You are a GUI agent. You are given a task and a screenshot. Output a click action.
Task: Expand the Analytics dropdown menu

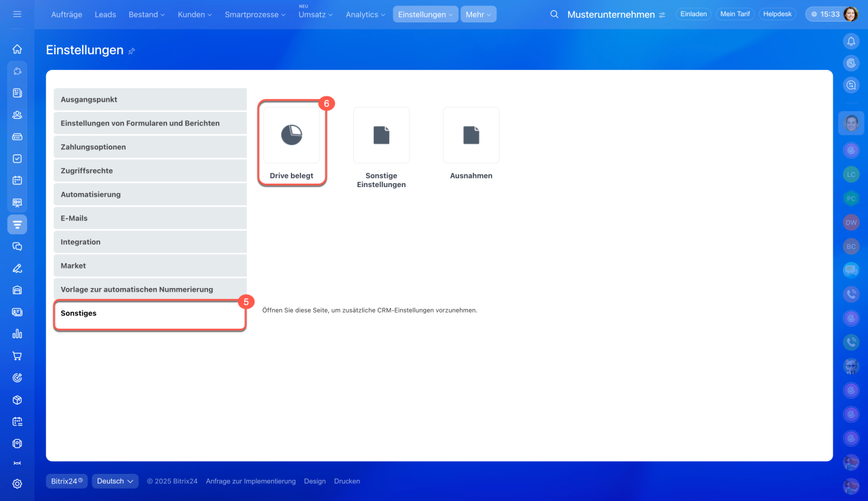(366, 14)
